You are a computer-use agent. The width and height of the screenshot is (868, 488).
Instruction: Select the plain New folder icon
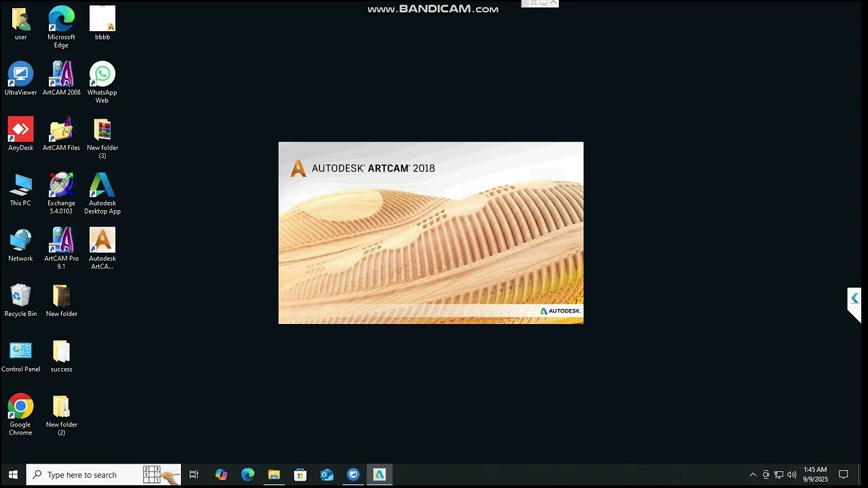61,301
